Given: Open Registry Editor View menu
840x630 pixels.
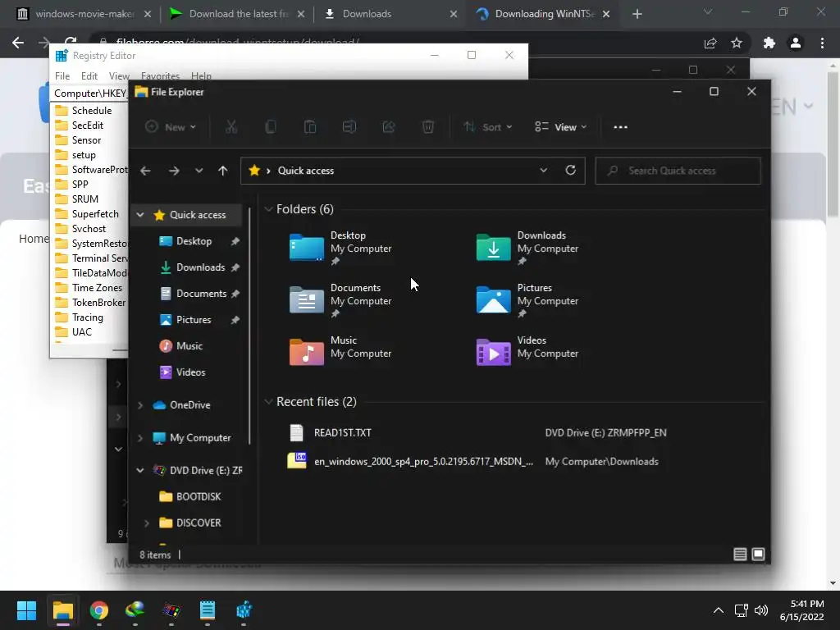Looking at the screenshot, I should tap(119, 76).
